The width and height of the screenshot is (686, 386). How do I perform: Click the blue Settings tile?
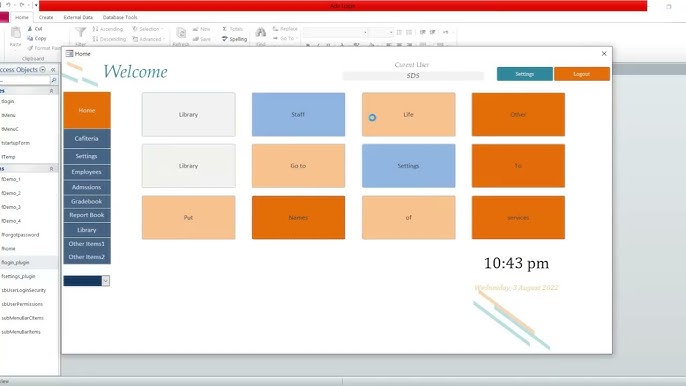coord(408,166)
